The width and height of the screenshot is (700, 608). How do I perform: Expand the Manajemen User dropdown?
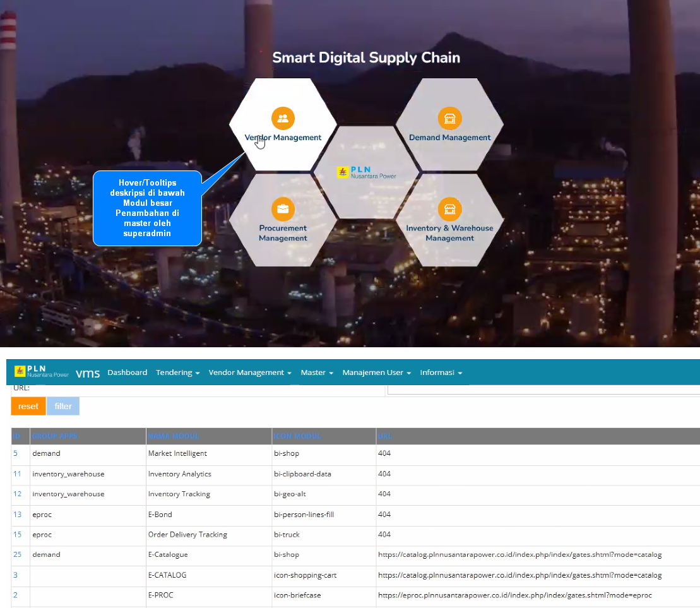point(376,373)
